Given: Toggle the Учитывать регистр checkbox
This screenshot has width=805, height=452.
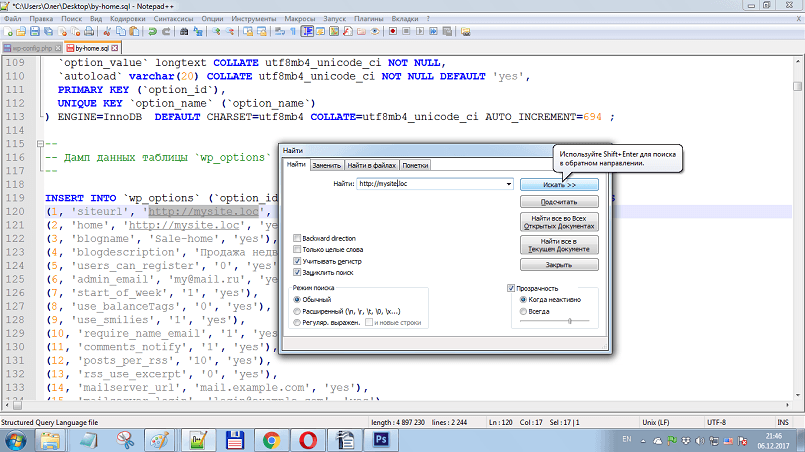Looking at the screenshot, I should [x=296, y=260].
